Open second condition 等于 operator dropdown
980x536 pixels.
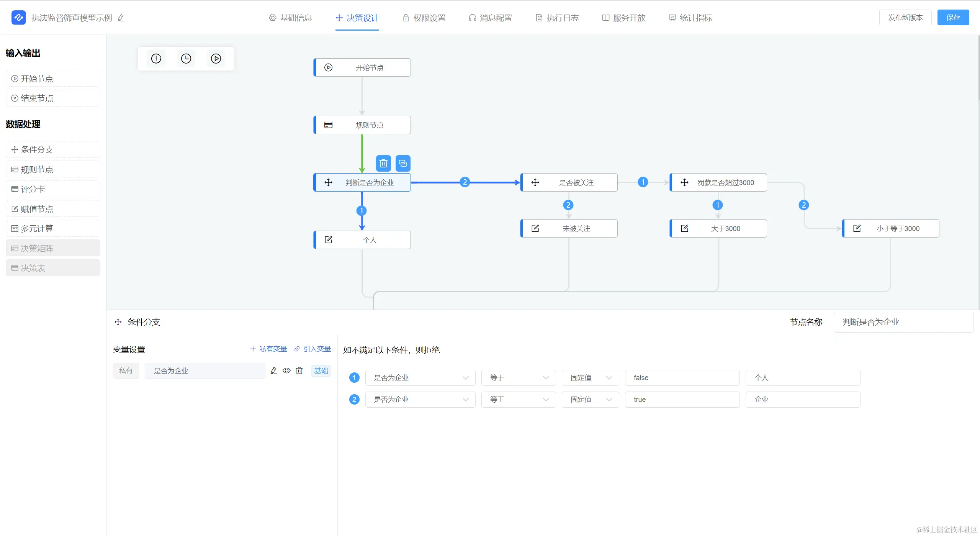tap(518, 400)
